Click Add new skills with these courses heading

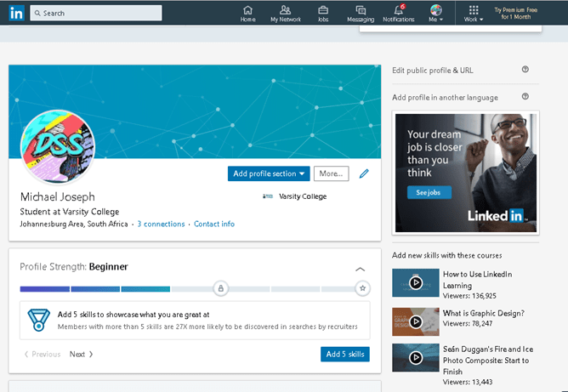[446, 255]
